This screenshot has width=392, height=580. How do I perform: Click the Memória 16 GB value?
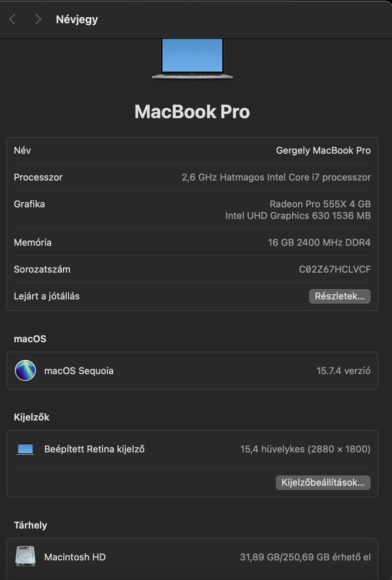click(x=319, y=243)
